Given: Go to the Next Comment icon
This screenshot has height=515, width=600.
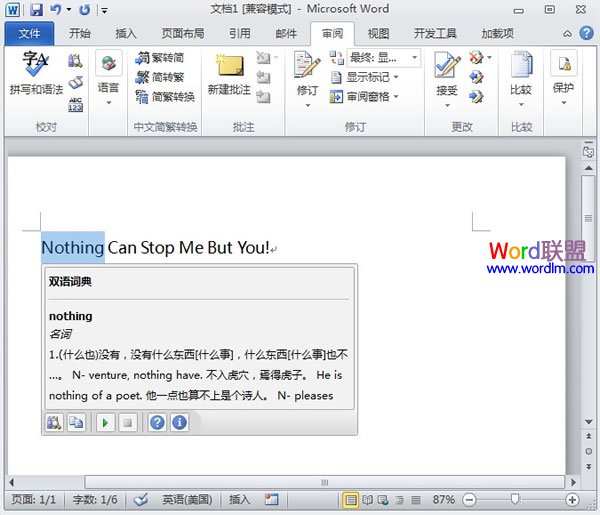Looking at the screenshot, I should [x=263, y=97].
